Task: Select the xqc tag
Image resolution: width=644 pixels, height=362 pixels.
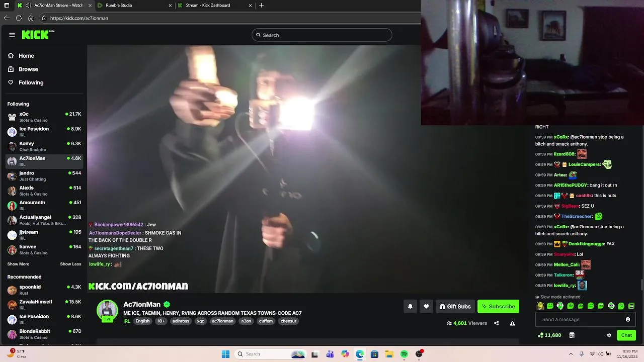Action: click(201, 321)
